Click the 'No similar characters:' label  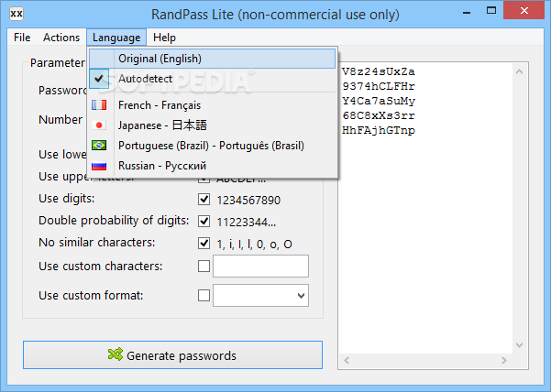click(x=96, y=243)
